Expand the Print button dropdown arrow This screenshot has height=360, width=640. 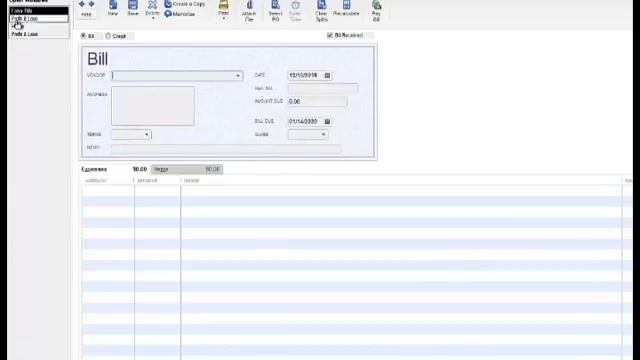[223, 18]
